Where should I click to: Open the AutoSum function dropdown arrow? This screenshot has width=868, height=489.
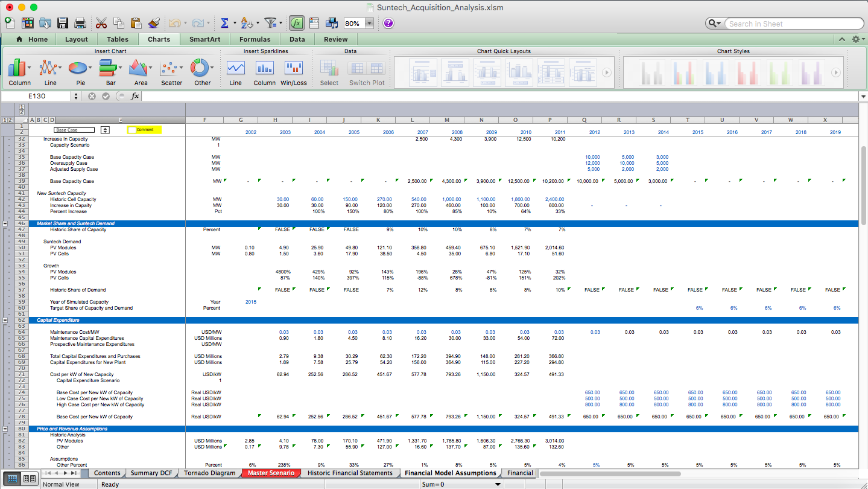coord(234,23)
